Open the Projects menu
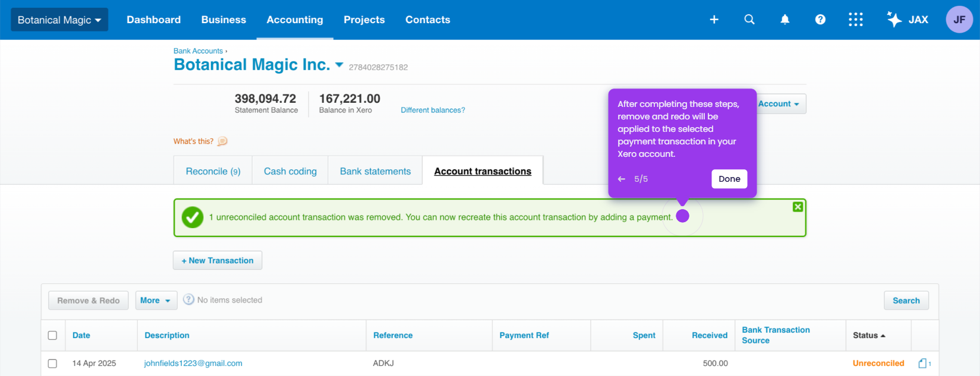980x376 pixels. click(x=364, y=20)
